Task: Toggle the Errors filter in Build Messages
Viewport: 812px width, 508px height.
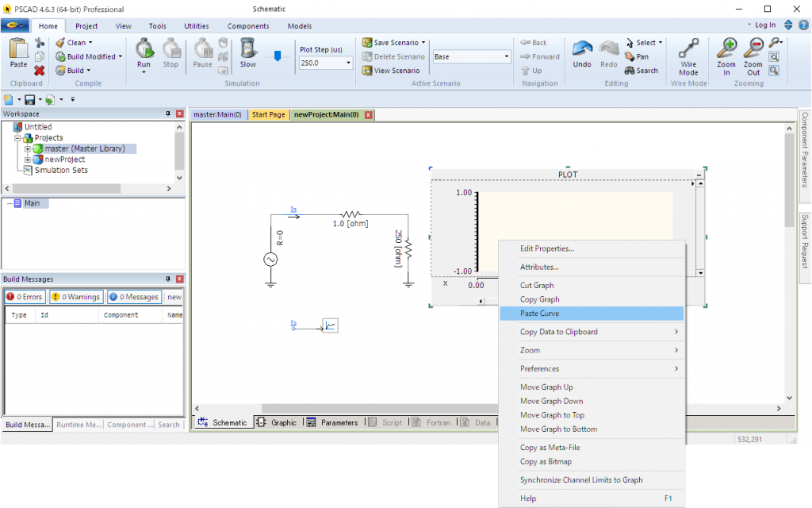Action: point(24,297)
